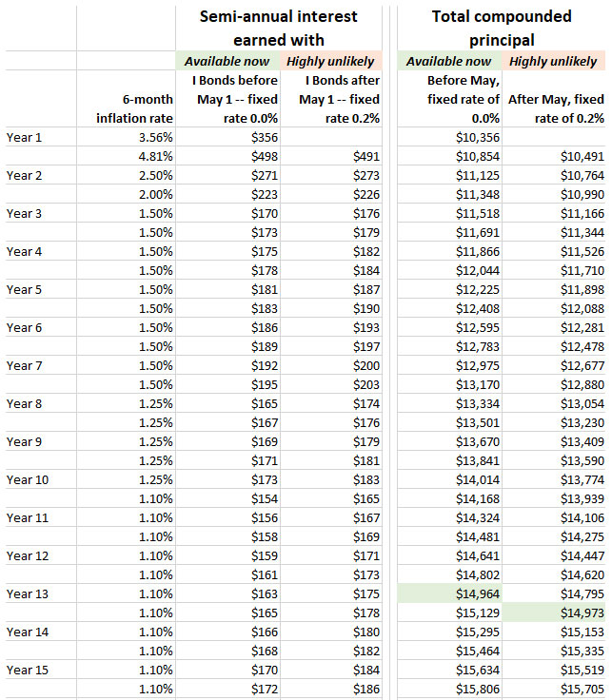The width and height of the screenshot is (612, 700).
Task: Click the green-highlighted $14,964 cell
Action: click(450, 593)
